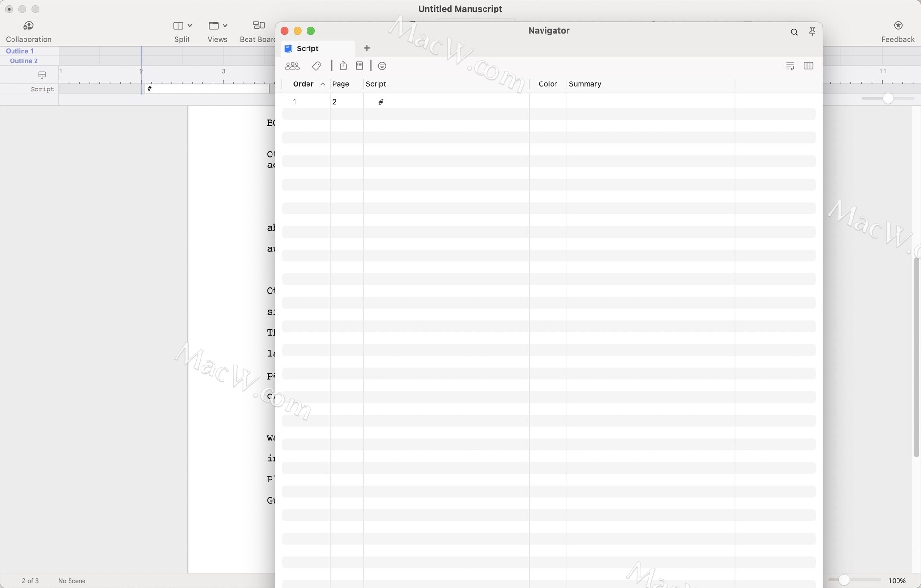
Task: Sort by the Page column header
Action: [x=341, y=84]
